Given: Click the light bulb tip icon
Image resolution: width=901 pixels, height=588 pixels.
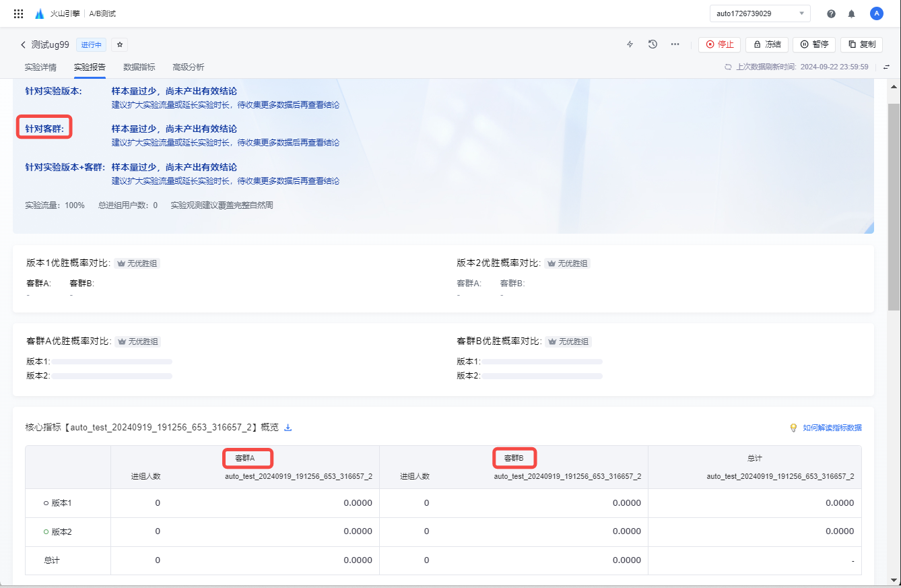Looking at the screenshot, I should [x=793, y=428].
